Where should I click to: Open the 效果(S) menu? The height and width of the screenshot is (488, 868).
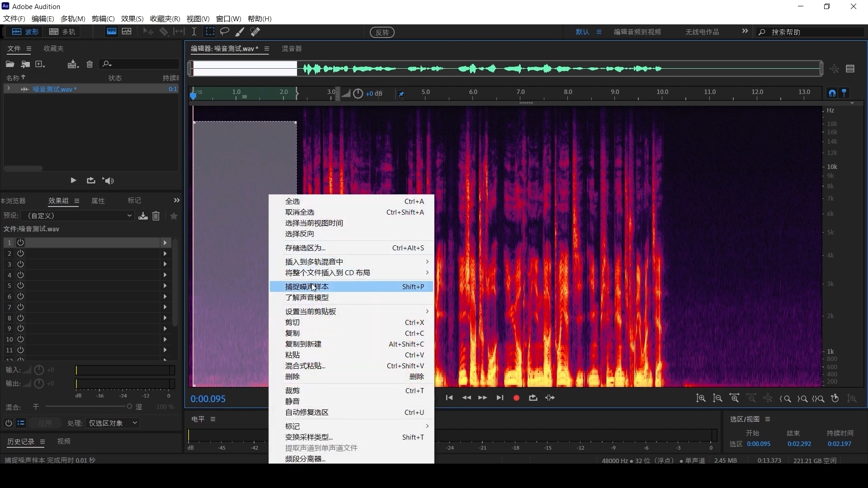tap(132, 19)
